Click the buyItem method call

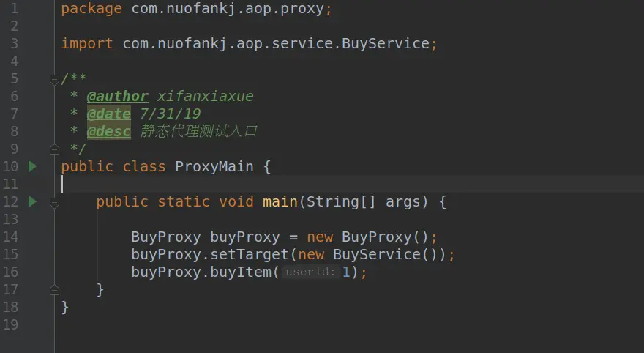tap(241, 272)
